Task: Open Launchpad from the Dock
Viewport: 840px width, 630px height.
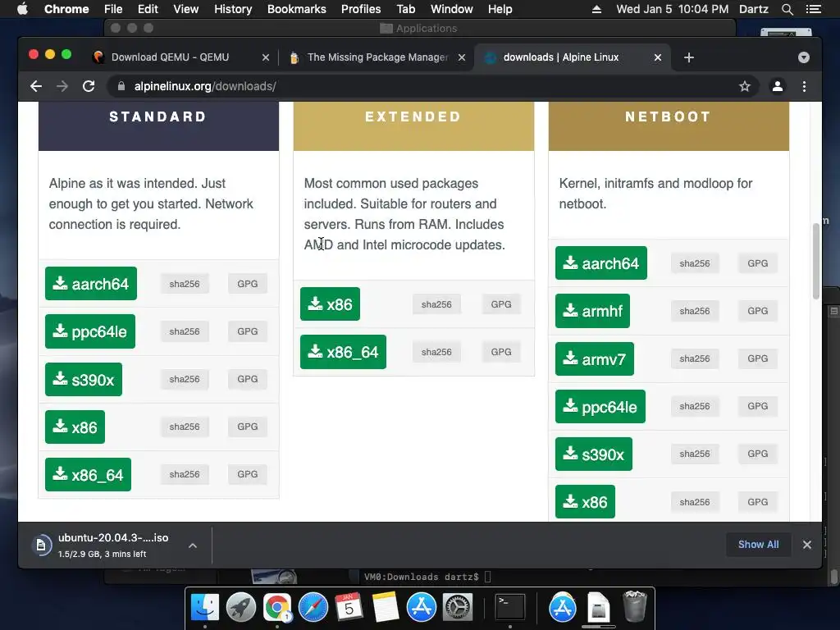Action: 240,608
